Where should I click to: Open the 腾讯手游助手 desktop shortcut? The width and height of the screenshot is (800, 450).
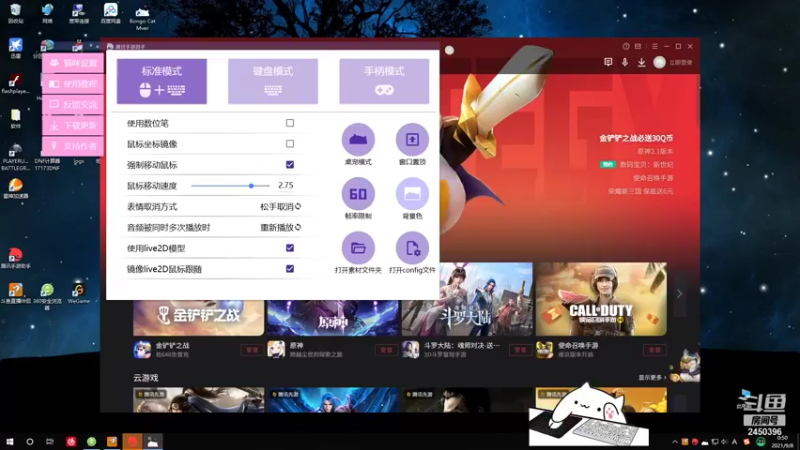tap(15, 259)
